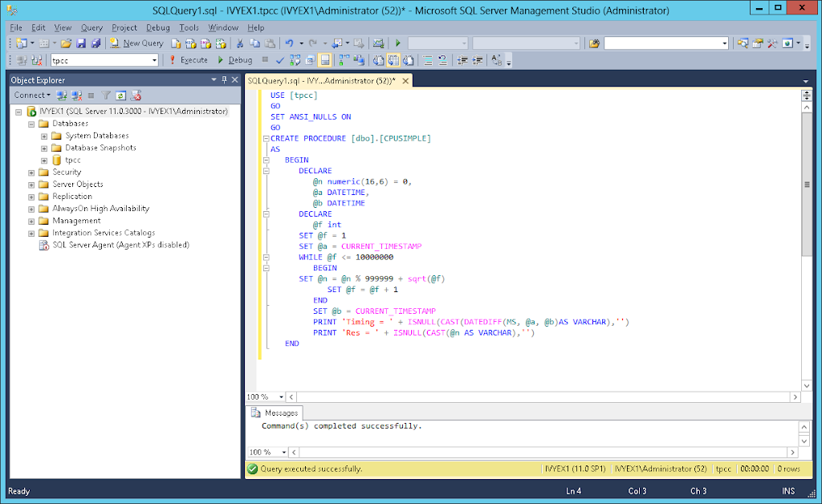Open the File menu
Image resolution: width=822 pixels, height=504 pixels.
pyautogui.click(x=16, y=28)
